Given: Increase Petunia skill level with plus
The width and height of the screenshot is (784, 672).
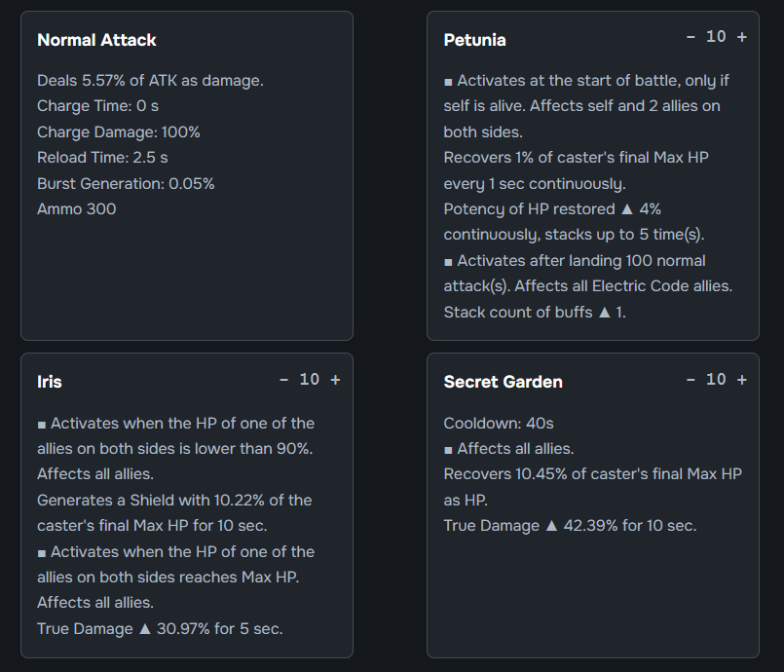Looking at the screenshot, I should 742,37.
